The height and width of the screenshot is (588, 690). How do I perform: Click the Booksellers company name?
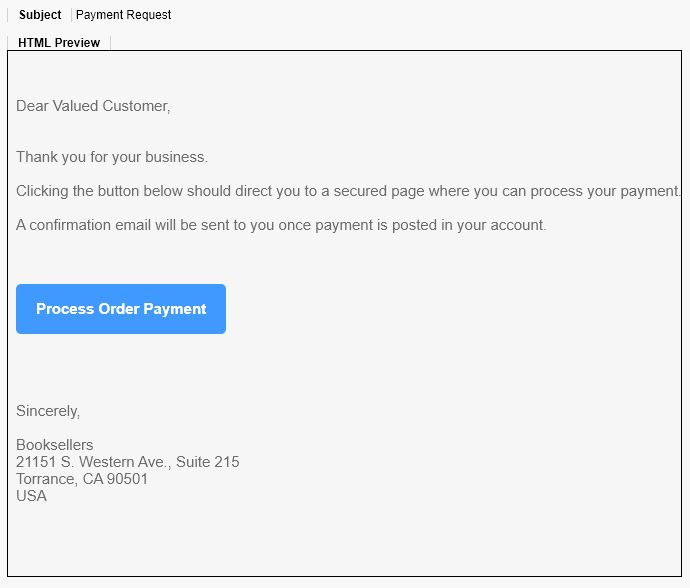click(55, 445)
